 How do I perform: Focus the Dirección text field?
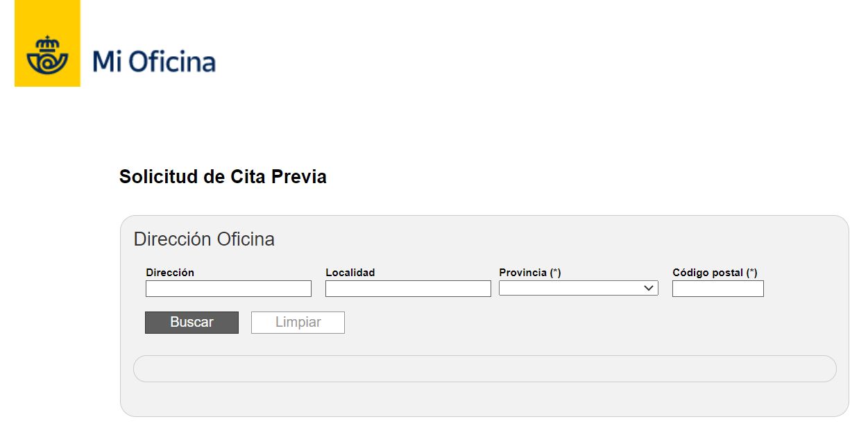pos(228,289)
